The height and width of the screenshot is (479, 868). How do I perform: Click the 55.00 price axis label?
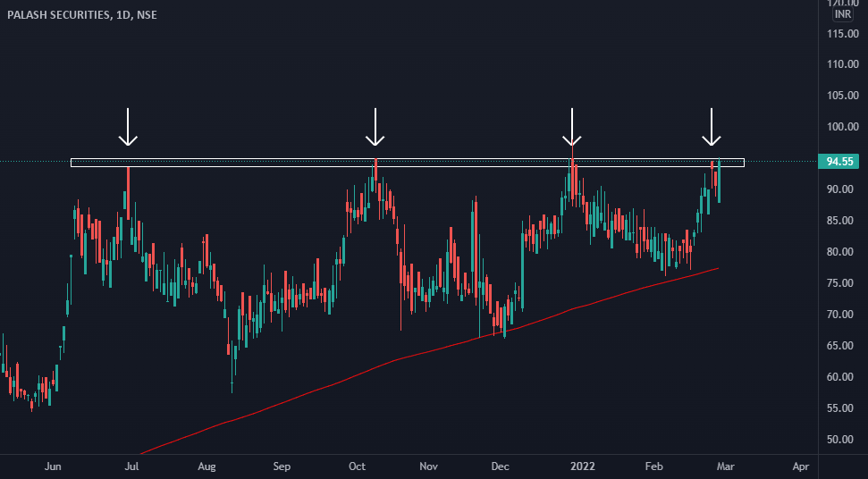point(840,408)
